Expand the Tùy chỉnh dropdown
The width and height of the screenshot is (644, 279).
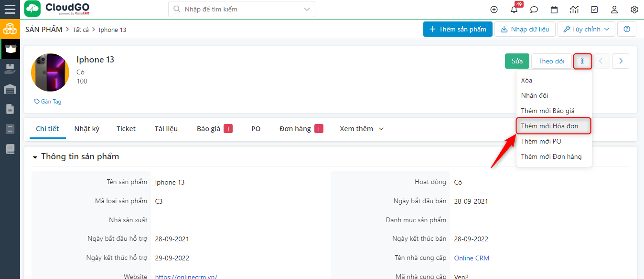(x=586, y=29)
